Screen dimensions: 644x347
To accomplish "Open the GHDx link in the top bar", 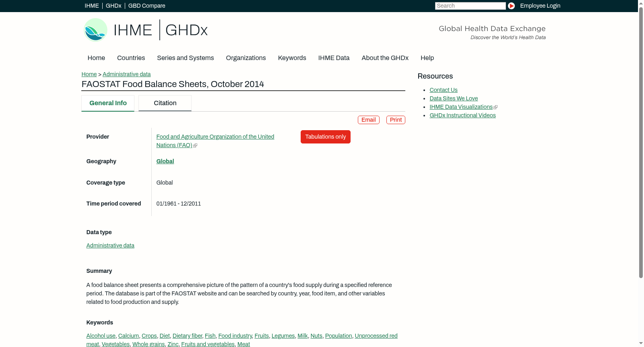I will [114, 6].
